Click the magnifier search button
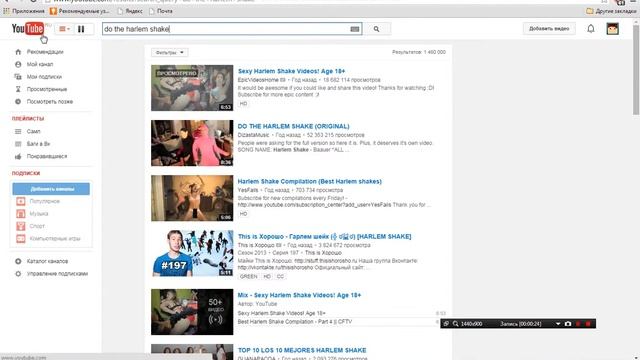 376,29
